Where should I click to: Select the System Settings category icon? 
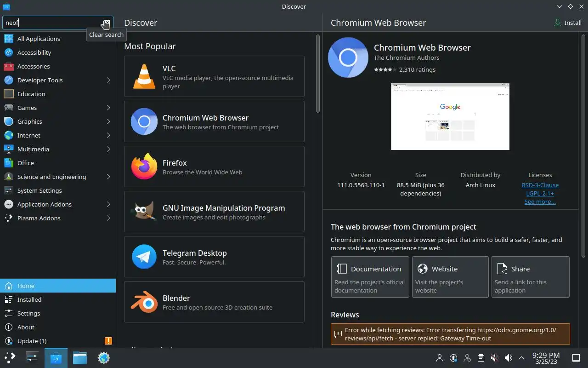(9, 190)
